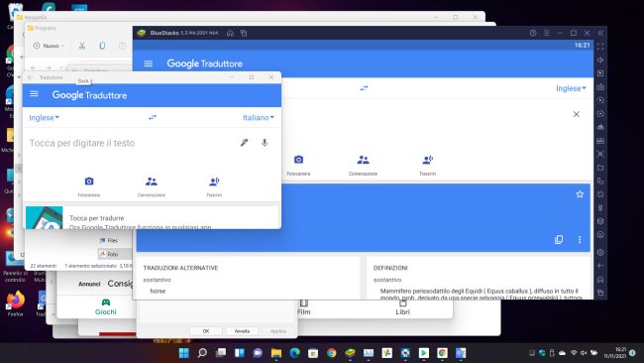Open Trascrivi in BlueStacks translator
The image size is (644, 363).
[428, 165]
